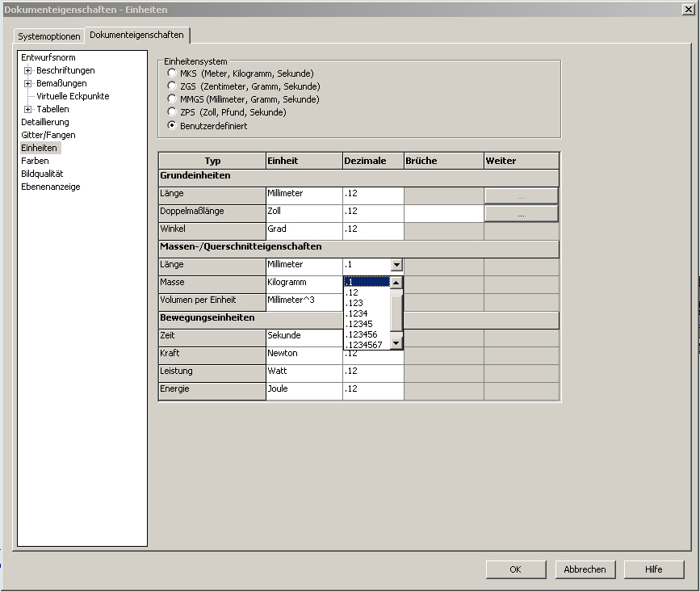This screenshot has width=700, height=592.
Task: Open the Farben page
Action: [x=35, y=162]
